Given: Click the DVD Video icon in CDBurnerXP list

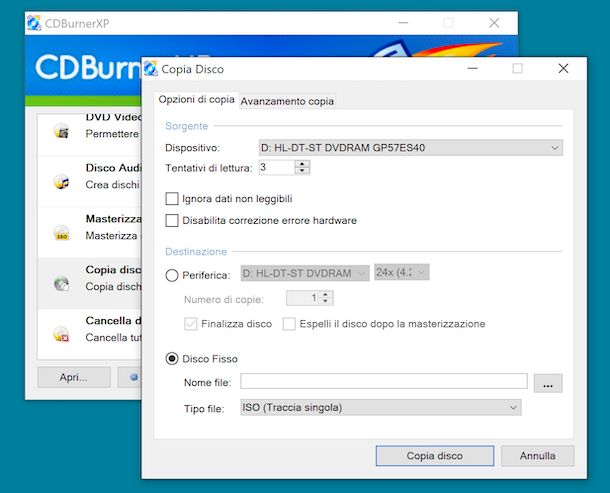Looking at the screenshot, I should (x=61, y=131).
